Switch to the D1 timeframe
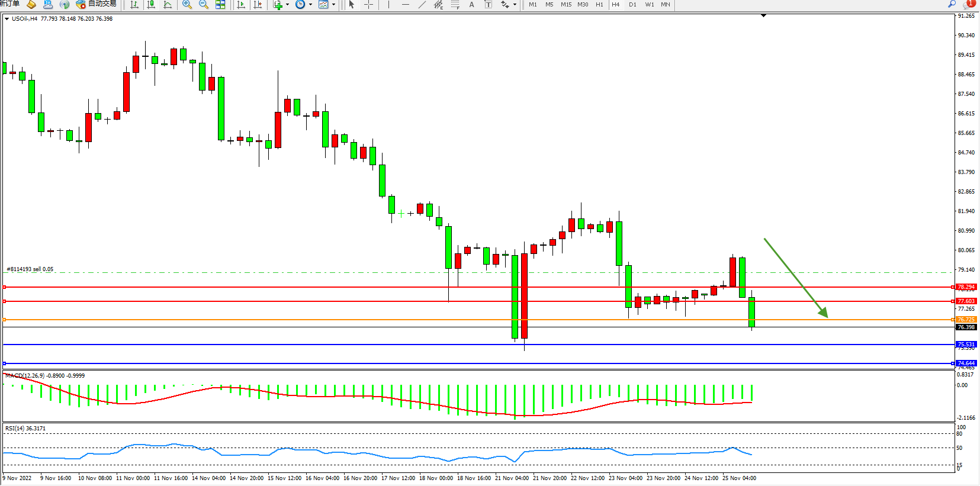The image size is (980, 486). [x=632, y=5]
